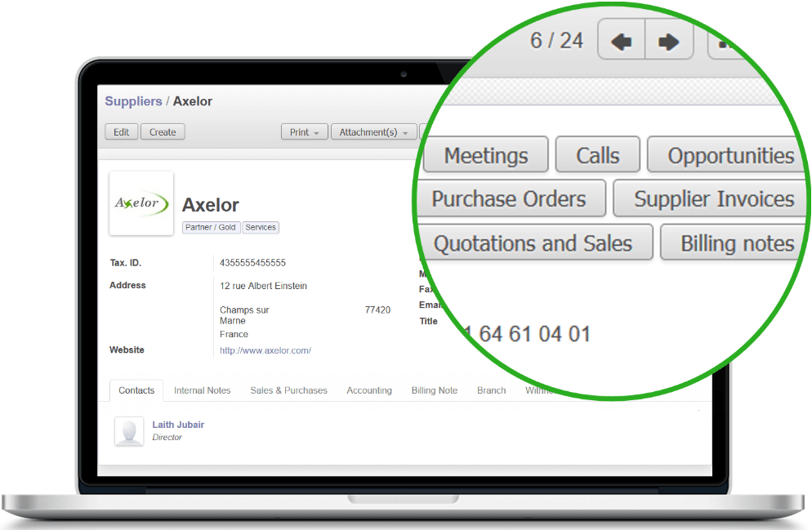Click the Partner / Gold tag
The image size is (812, 530).
tap(211, 227)
